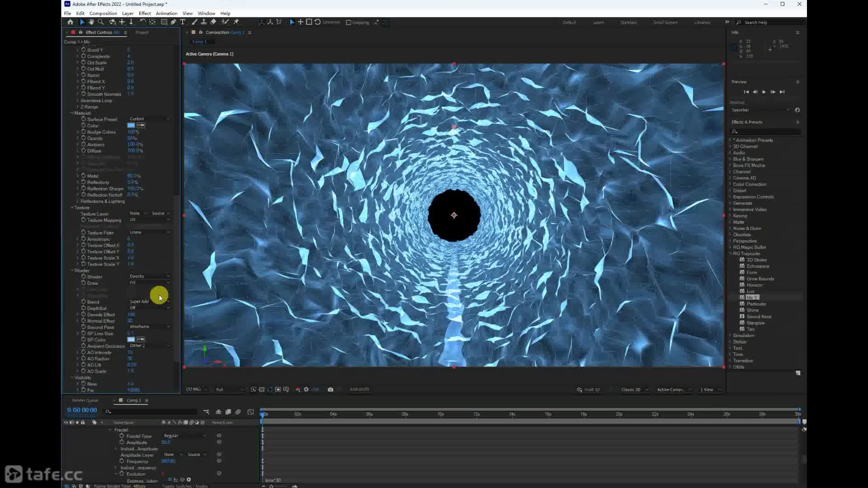Open the Surface Preset Custom dropdown
The width and height of the screenshot is (868, 488).
pyautogui.click(x=149, y=119)
